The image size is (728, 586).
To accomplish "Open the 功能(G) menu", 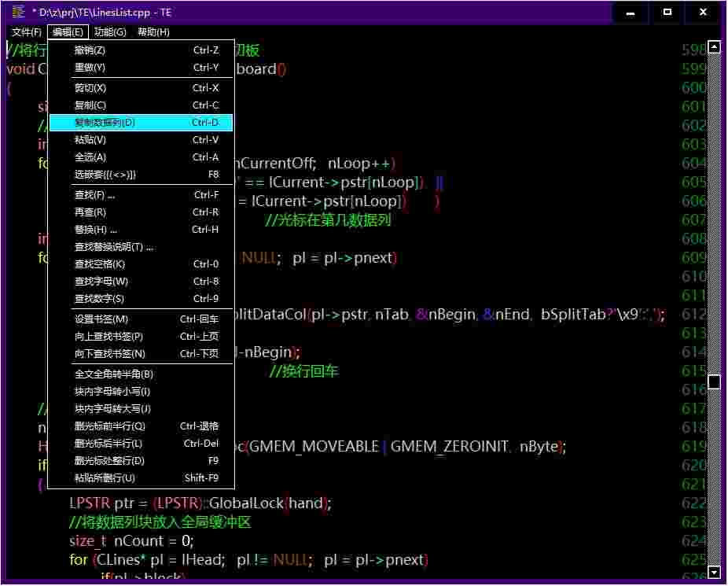I will pos(108,31).
